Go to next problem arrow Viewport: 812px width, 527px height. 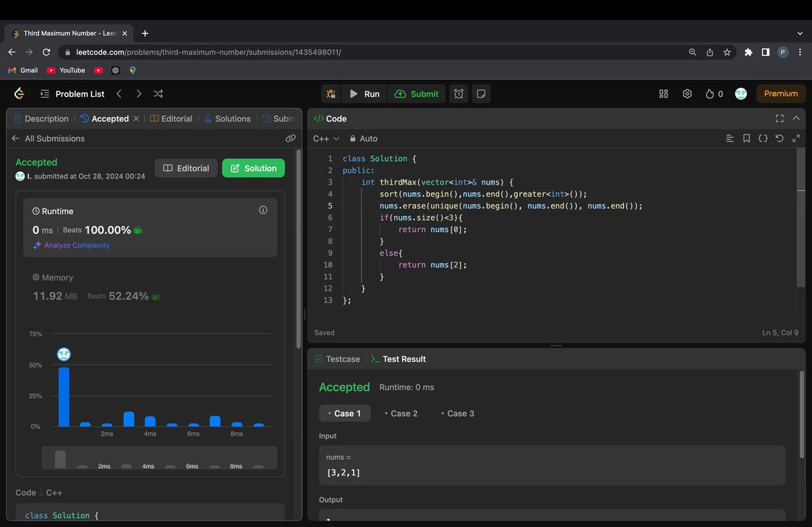click(139, 94)
